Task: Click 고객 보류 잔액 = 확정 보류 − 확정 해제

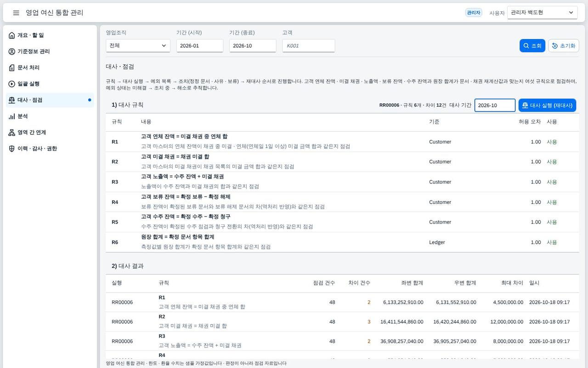Action: click(186, 197)
